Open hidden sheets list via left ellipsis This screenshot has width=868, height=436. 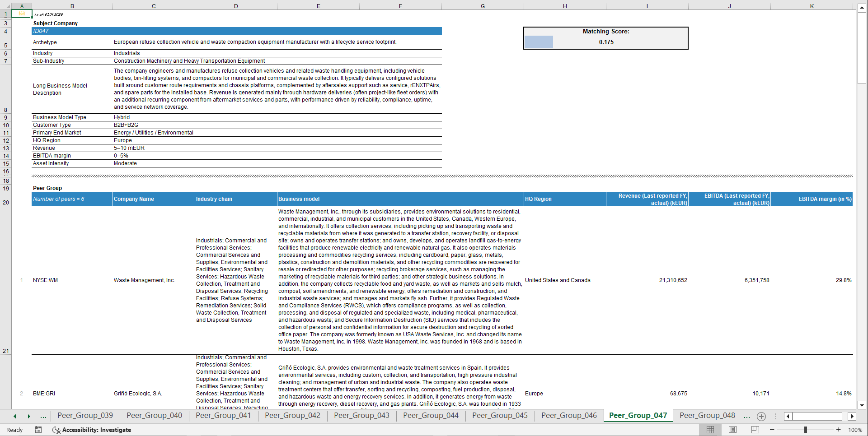tap(43, 416)
